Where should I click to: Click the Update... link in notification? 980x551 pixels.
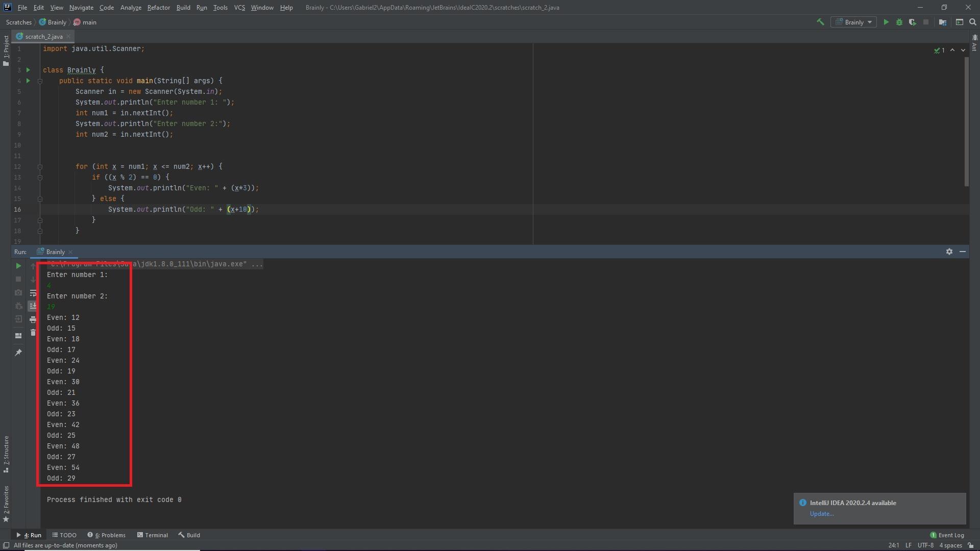(x=821, y=514)
